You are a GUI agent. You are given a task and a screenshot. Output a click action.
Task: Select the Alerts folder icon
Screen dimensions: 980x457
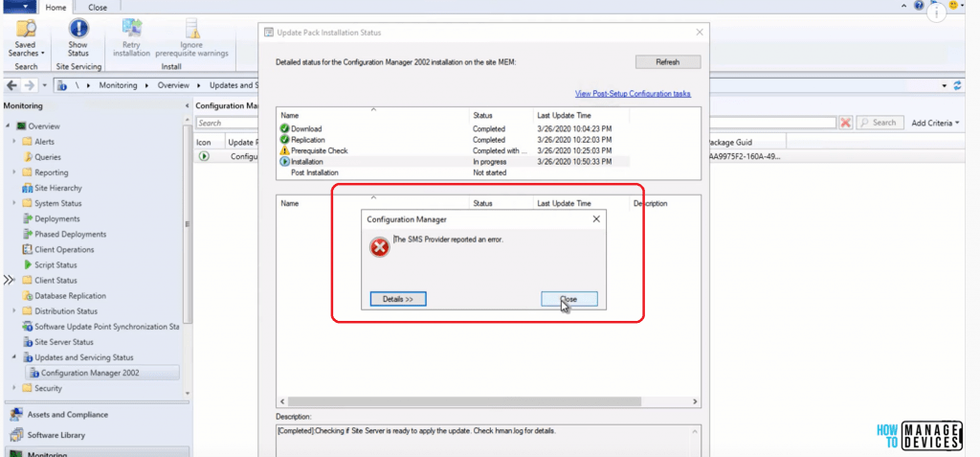[x=27, y=142]
